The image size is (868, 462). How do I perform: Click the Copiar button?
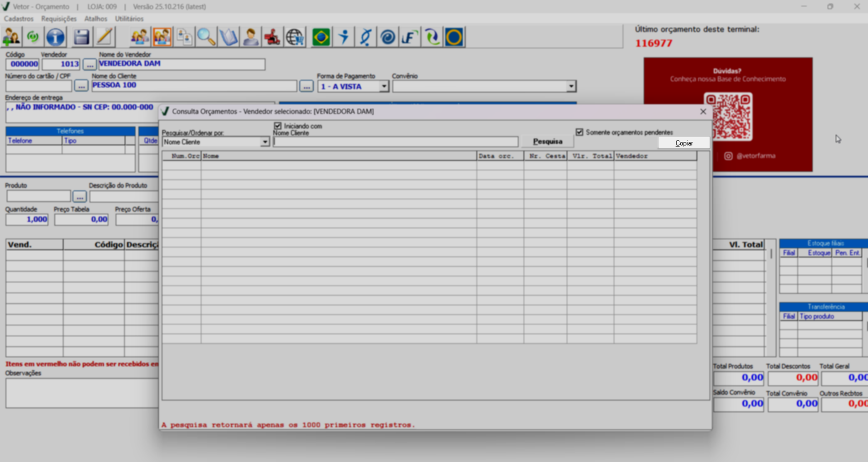click(684, 143)
